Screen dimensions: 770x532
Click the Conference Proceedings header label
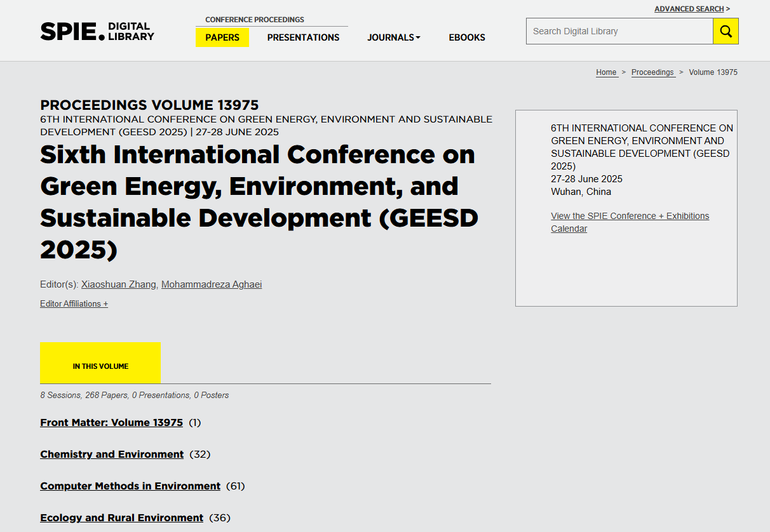pos(255,20)
